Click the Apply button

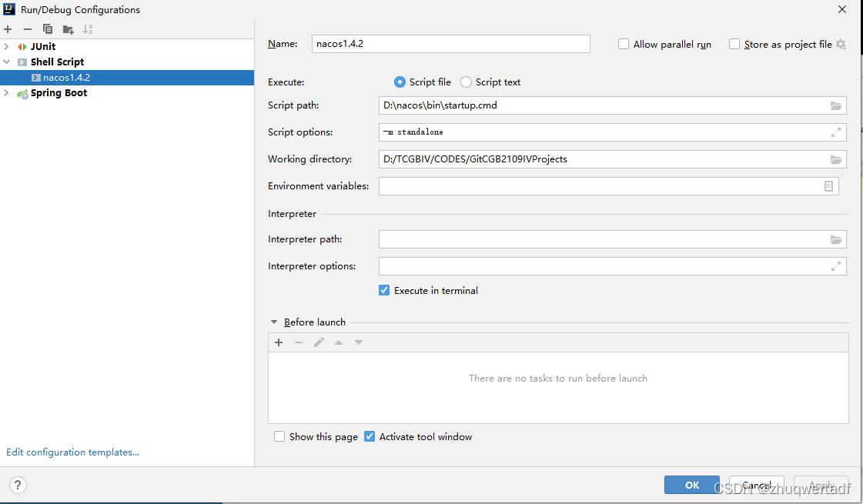[x=821, y=485]
